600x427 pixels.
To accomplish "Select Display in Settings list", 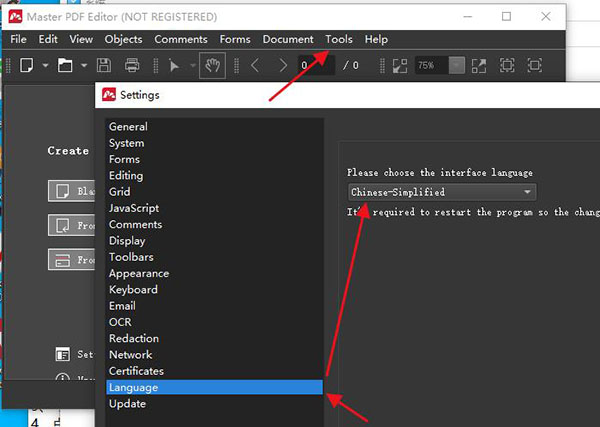I will pyautogui.click(x=215, y=241).
